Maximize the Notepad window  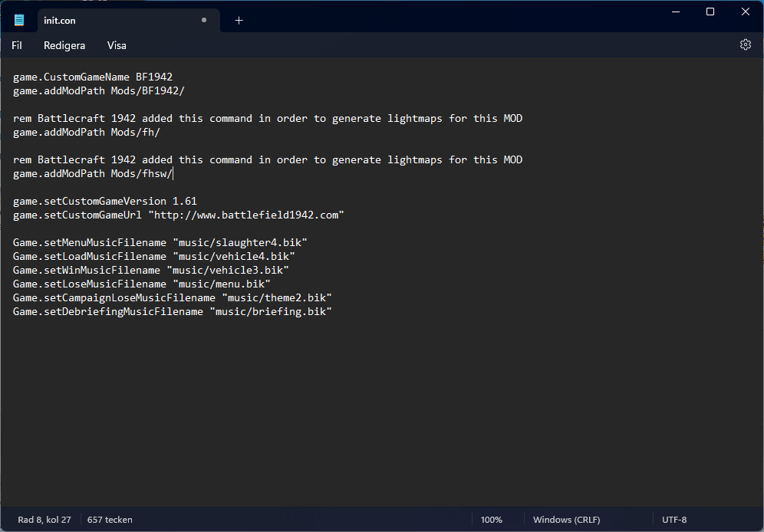[710, 11]
